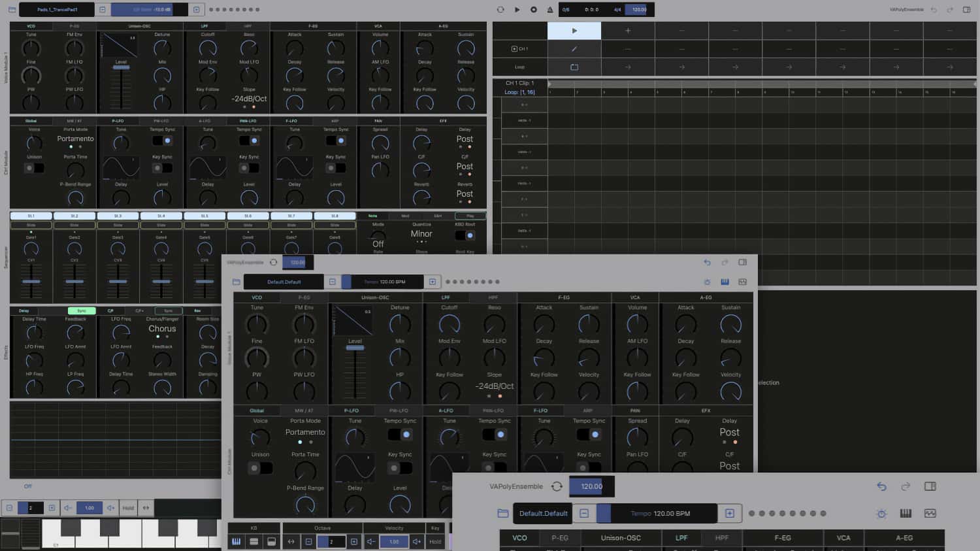Toggle P-LFO Tempo Sync in the rear window
Screen dimensions: 980x551
point(162,141)
